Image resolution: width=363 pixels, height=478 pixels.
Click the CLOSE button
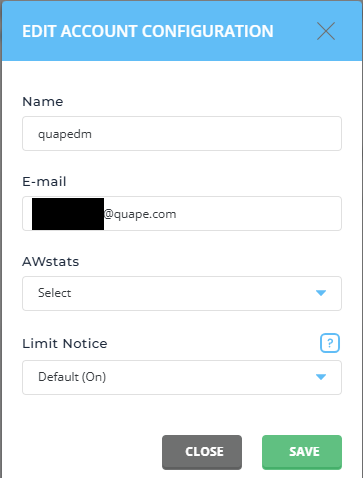[x=202, y=452]
